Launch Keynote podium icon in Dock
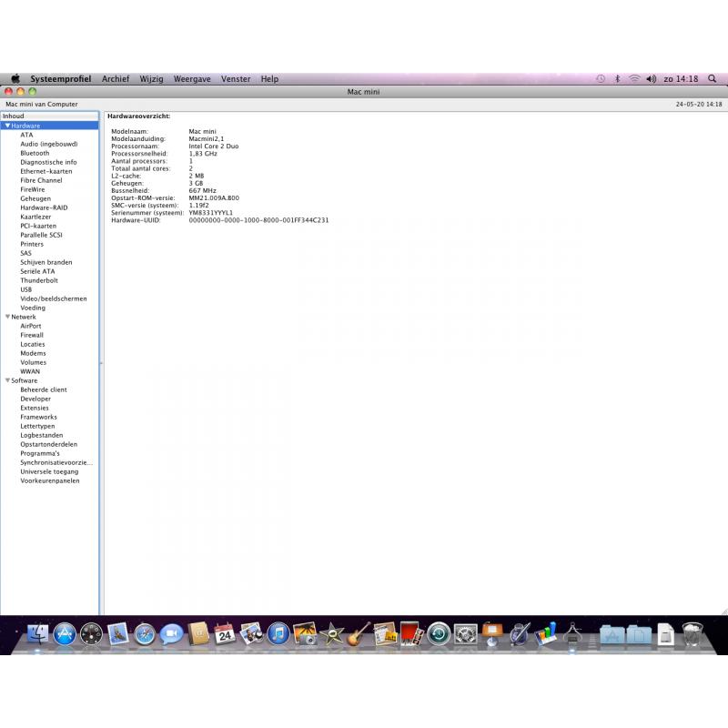Screen dimensions: 728x728 pyautogui.click(x=492, y=634)
